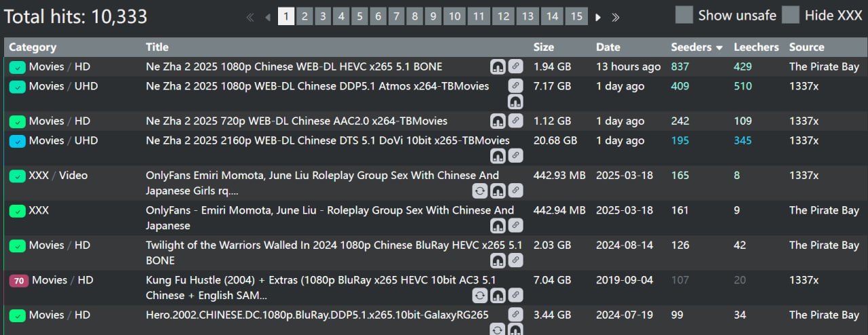Screen dimensions: 868x335
Task: Sort by the Size column header
Action: (x=544, y=47)
